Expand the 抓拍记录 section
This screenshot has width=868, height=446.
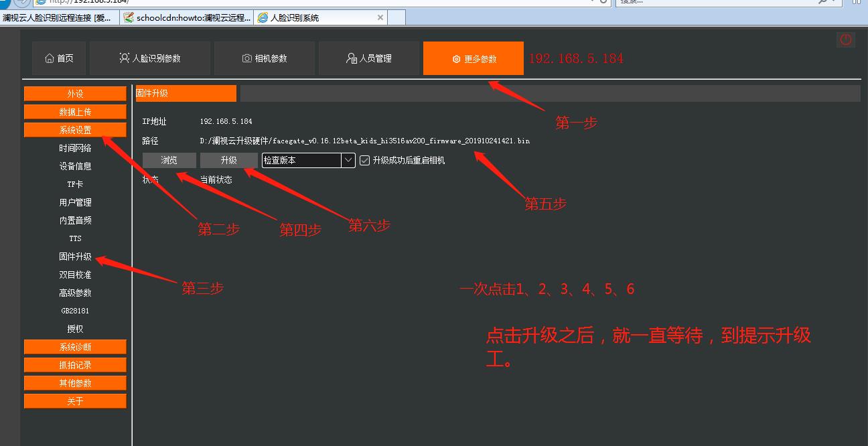pyautogui.click(x=75, y=365)
